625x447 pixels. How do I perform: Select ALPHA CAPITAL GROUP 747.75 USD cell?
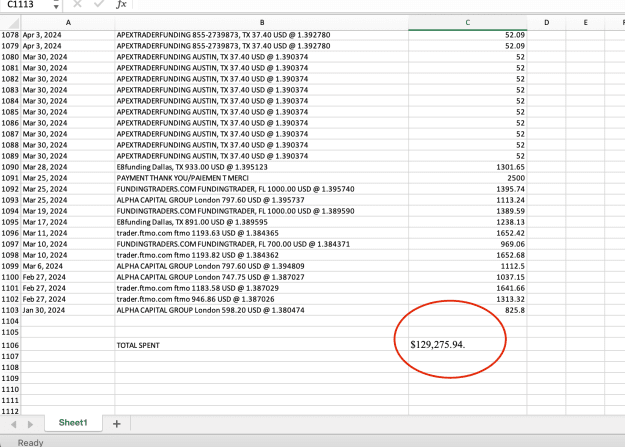coord(262,277)
